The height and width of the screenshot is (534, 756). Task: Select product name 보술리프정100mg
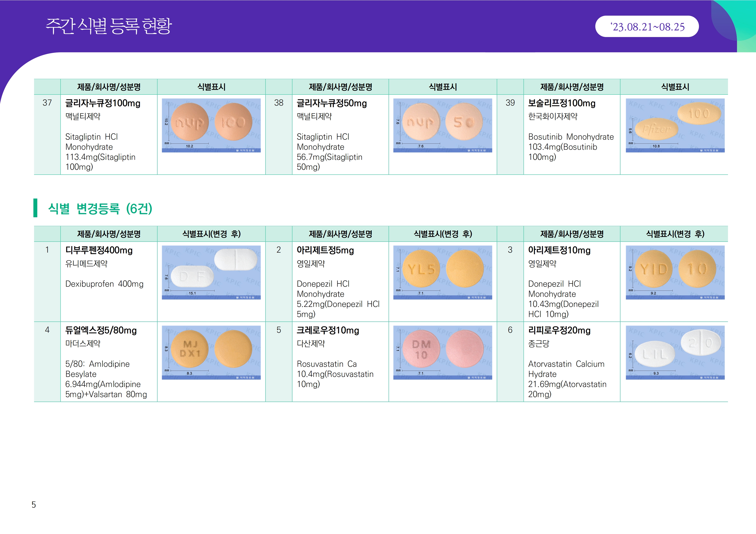click(561, 103)
